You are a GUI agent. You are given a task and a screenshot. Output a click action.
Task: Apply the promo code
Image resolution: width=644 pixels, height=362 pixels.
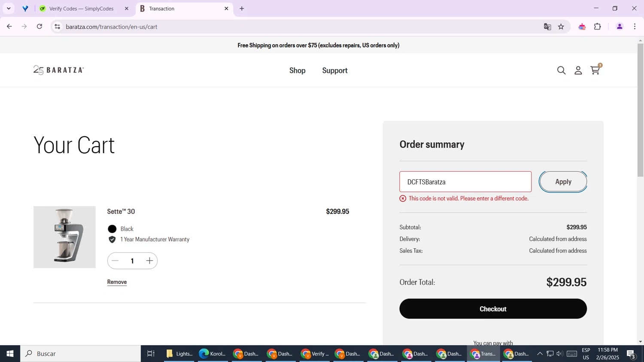[563, 182]
